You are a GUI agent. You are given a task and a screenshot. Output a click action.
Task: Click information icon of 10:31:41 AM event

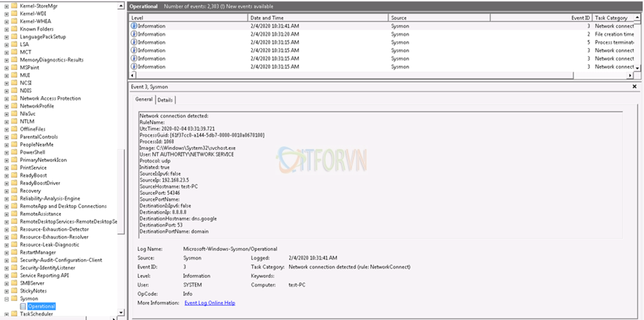pyautogui.click(x=134, y=26)
